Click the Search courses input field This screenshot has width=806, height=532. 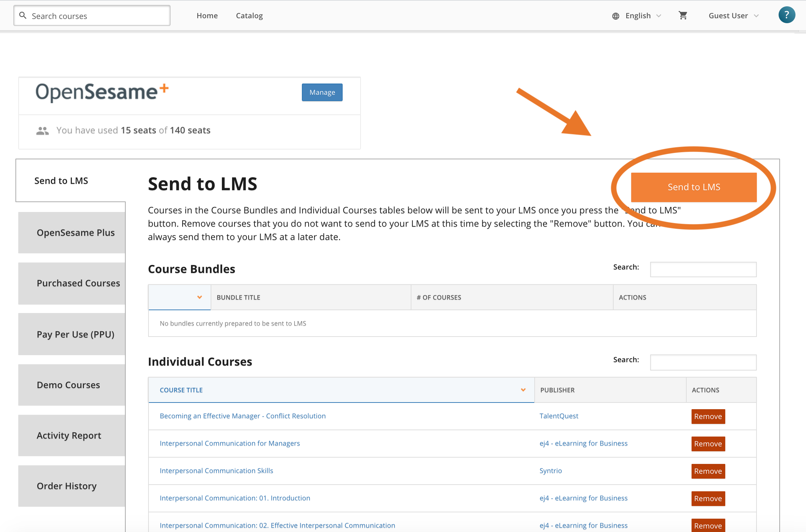click(x=92, y=16)
